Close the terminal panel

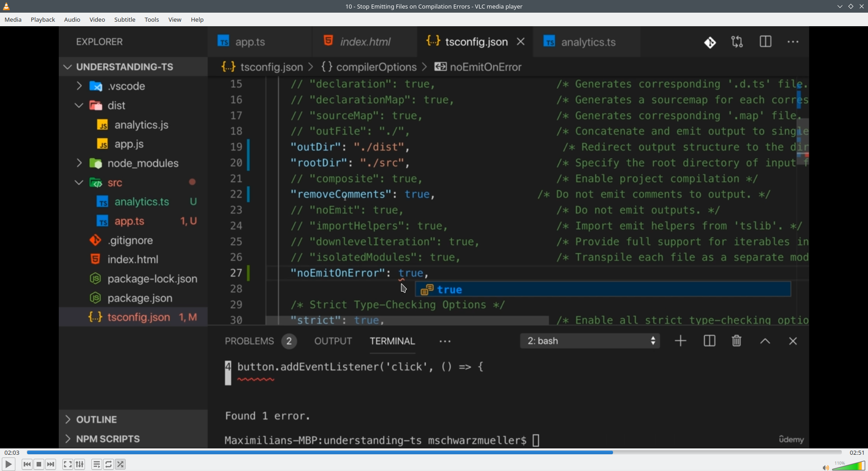793,341
